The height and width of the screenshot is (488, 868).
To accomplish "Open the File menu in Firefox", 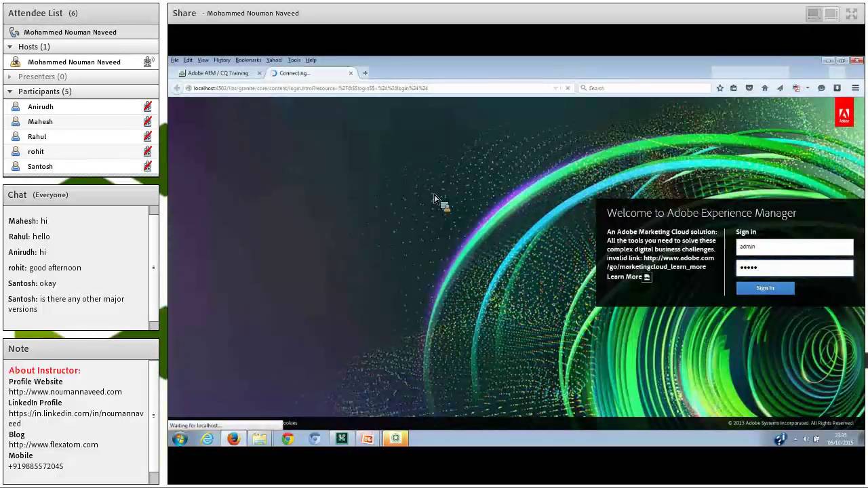I will [174, 60].
